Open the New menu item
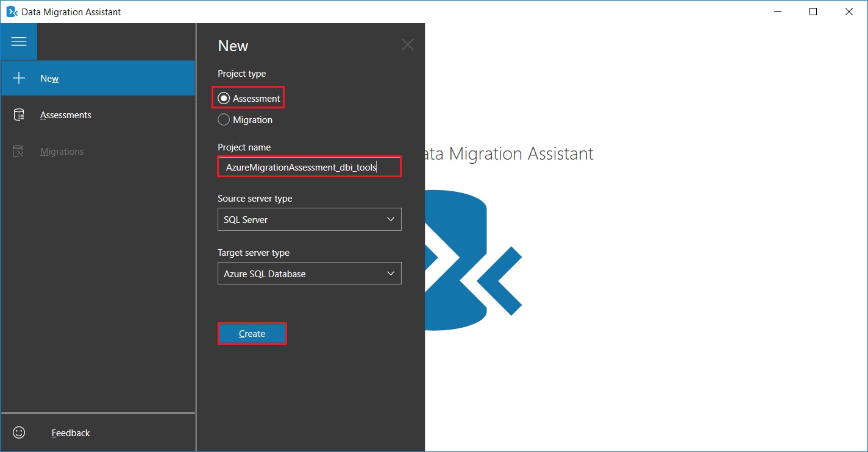Screen dimensions: 868x452 pyautogui.click(x=98, y=78)
